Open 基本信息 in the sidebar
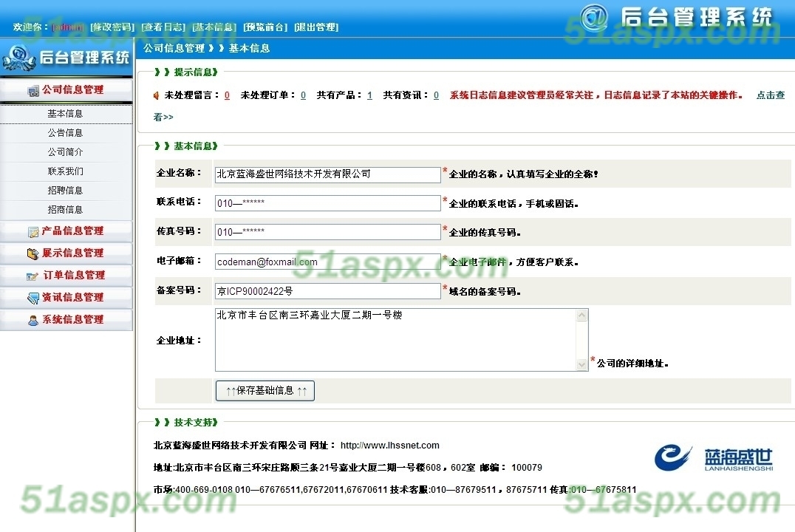795x532 pixels. coord(66,114)
